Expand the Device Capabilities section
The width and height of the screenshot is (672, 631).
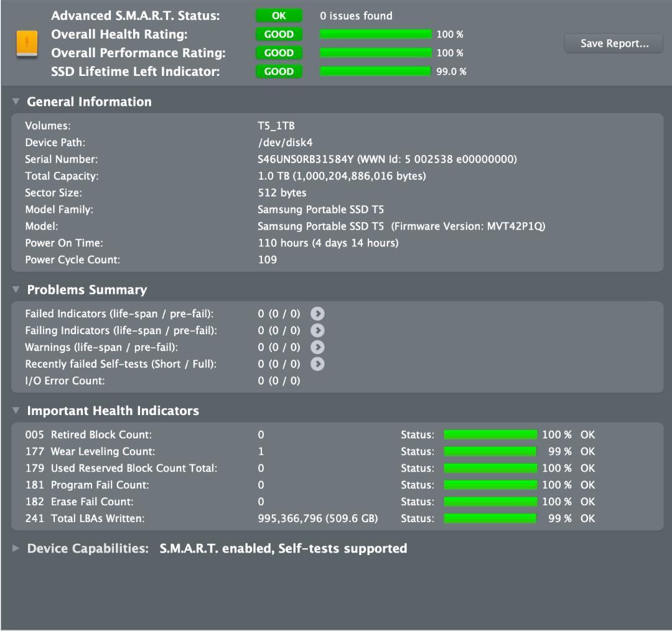point(16,549)
